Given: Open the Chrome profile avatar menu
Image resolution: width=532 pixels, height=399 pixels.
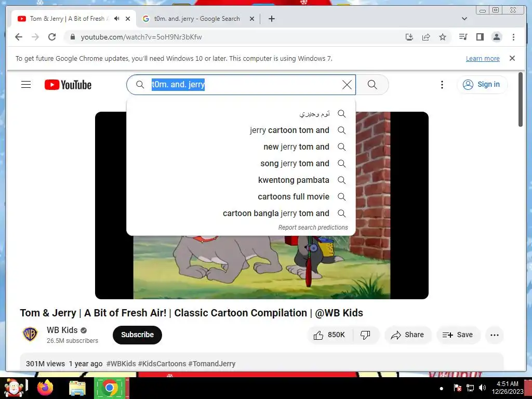Looking at the screenshot, I should [x=496, y=37].
